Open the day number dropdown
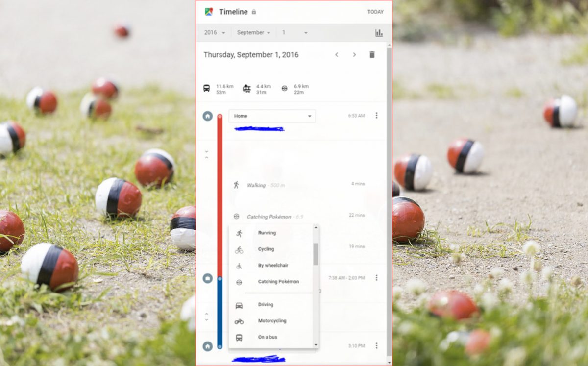This screenshot has height=366, width=588. tap(294, 33)
